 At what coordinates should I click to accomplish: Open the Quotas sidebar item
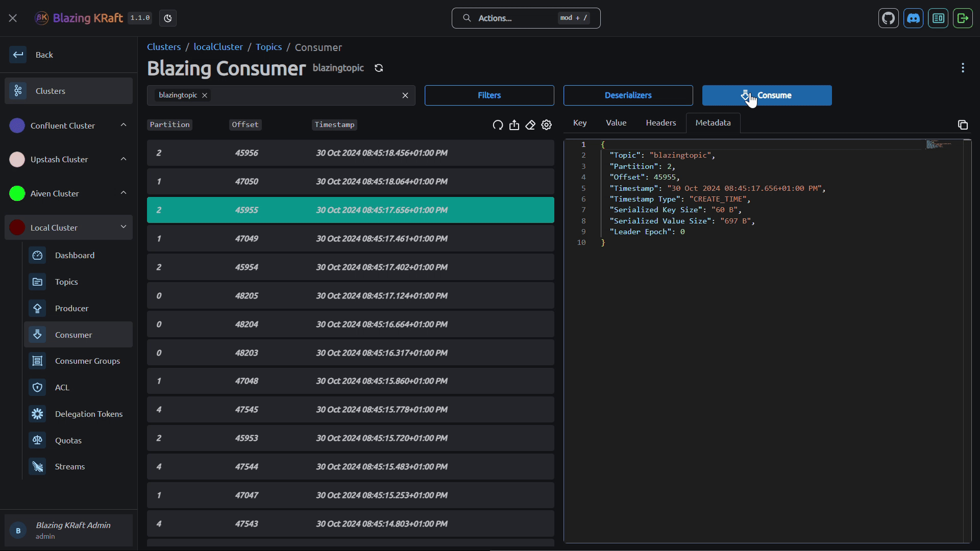click(x=78, y=440)
